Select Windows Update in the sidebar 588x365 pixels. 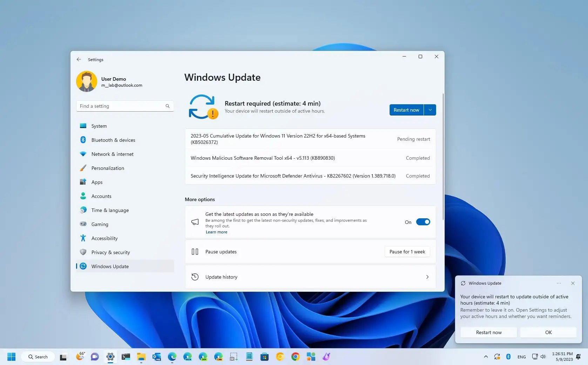pyautogui.click(x=125, y=266)
